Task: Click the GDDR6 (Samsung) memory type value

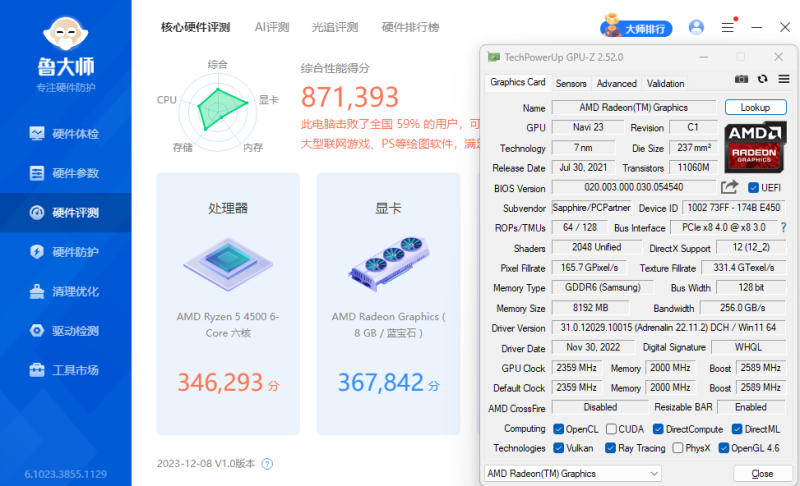Action: click(x=603, y=287)
